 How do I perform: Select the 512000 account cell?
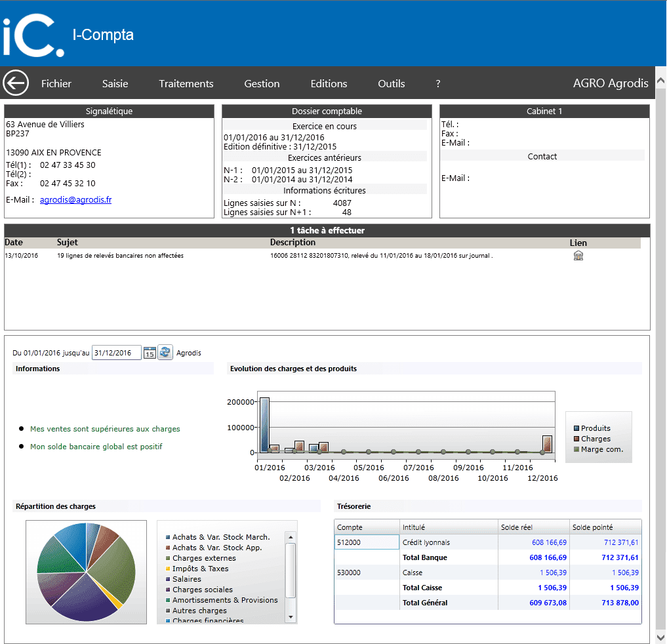point(367,542)
